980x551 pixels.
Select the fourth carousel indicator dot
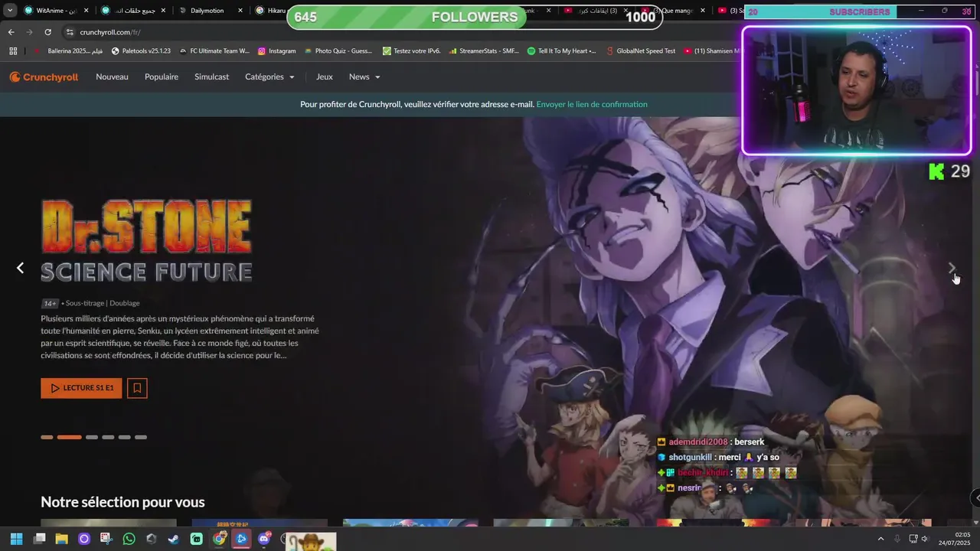[x=108, y=437]
